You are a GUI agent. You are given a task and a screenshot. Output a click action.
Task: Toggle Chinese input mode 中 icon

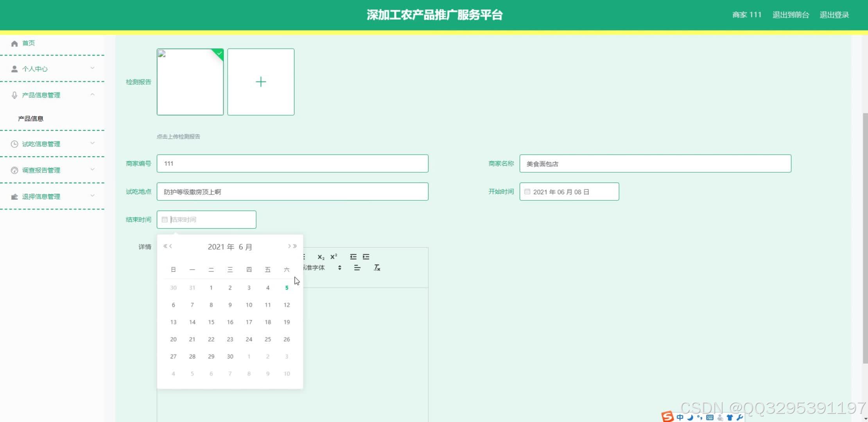point(680,417)
